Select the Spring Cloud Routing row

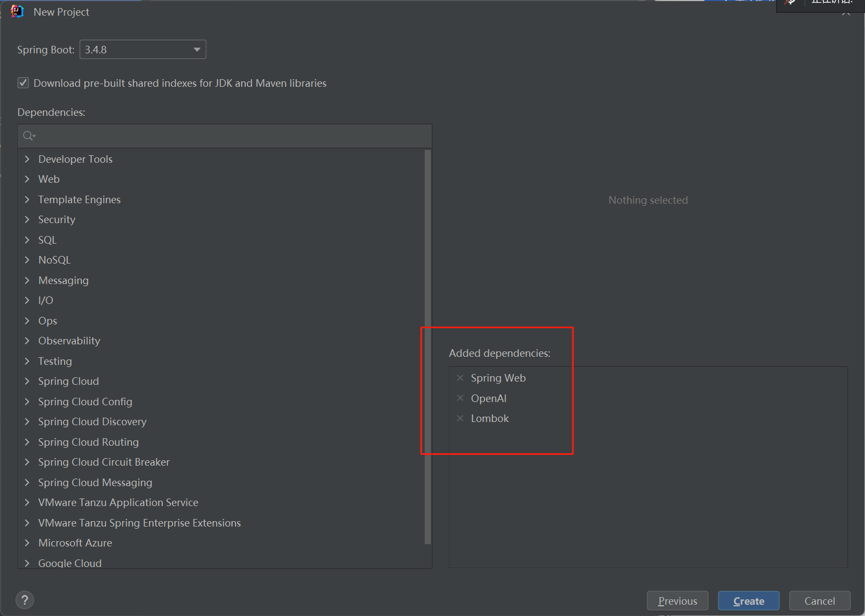(x=222, y=442)
